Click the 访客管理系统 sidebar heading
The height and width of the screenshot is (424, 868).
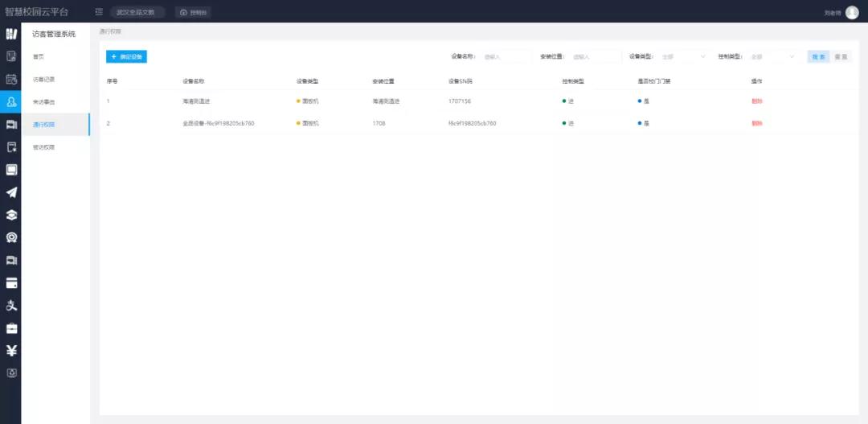pyautogui.click(x=54, y=35)
